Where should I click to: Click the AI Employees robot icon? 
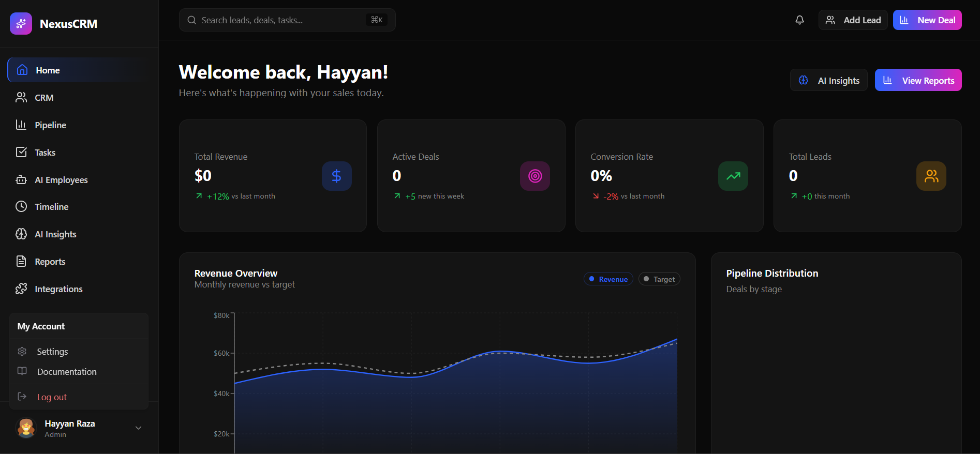pos(21,179)
